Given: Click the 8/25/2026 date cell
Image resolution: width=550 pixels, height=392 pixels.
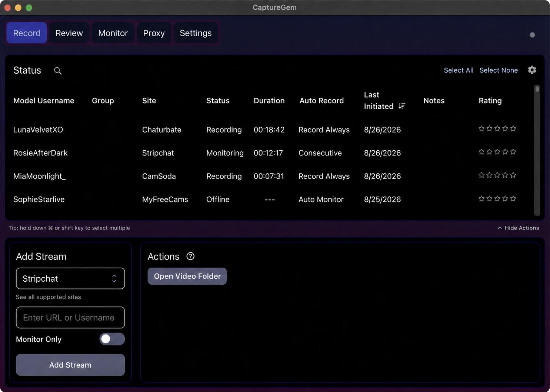Looking at the screenshot, I should [x=382, y=200].
